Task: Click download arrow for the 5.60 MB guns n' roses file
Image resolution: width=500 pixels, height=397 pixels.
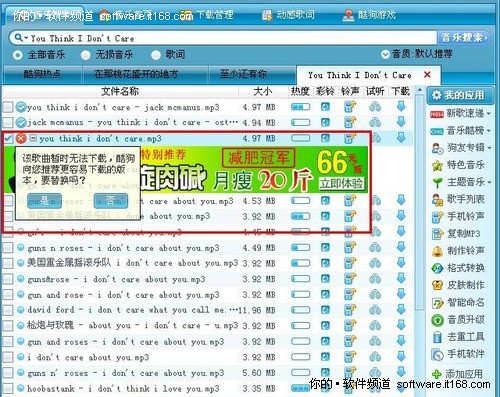Action: [401, 372]
